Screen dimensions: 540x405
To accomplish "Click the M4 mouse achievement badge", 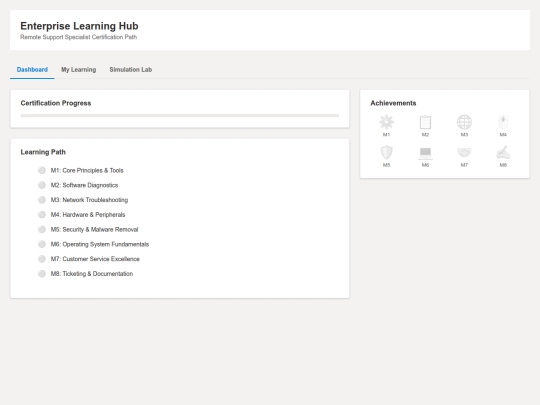I will (503, 122).
